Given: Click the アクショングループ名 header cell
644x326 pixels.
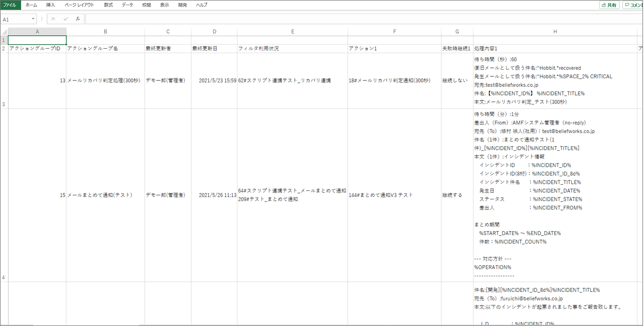Looking at the screenshot, I should [x=105, y=49].
